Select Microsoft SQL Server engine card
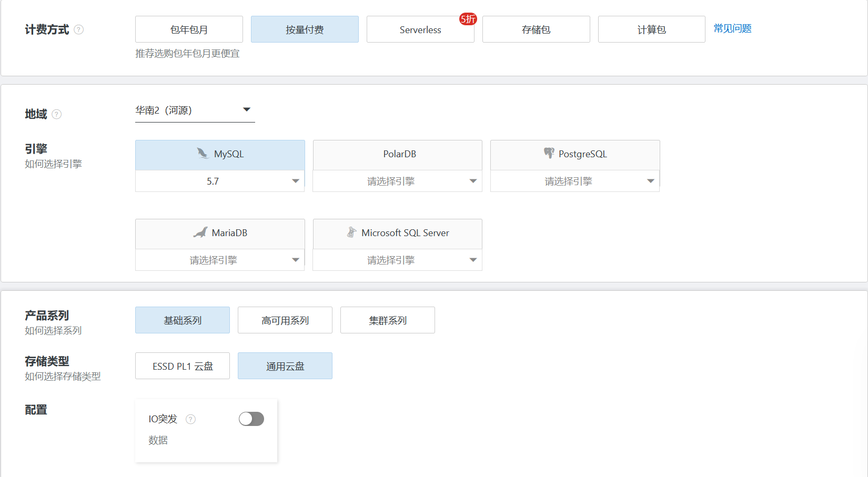868x477 pixels. 398,234
